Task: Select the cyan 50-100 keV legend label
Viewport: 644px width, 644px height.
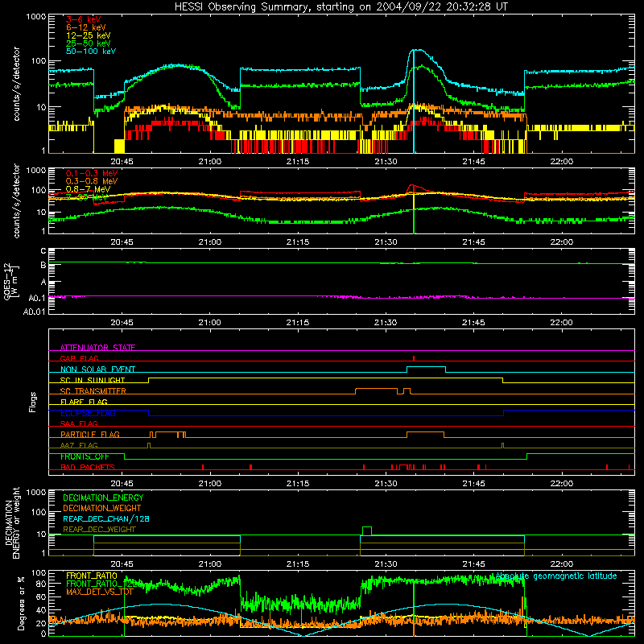Action: (x=91, y=52)
